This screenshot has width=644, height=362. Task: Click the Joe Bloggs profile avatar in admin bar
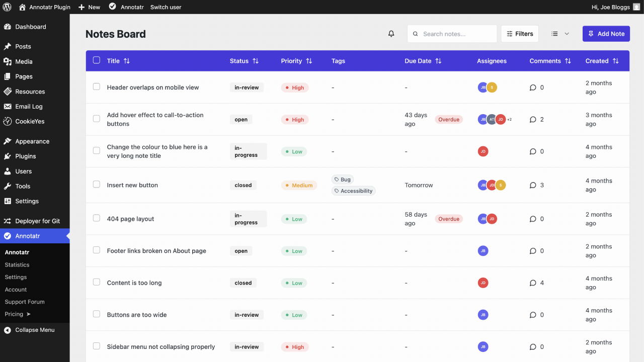(636, 7)
